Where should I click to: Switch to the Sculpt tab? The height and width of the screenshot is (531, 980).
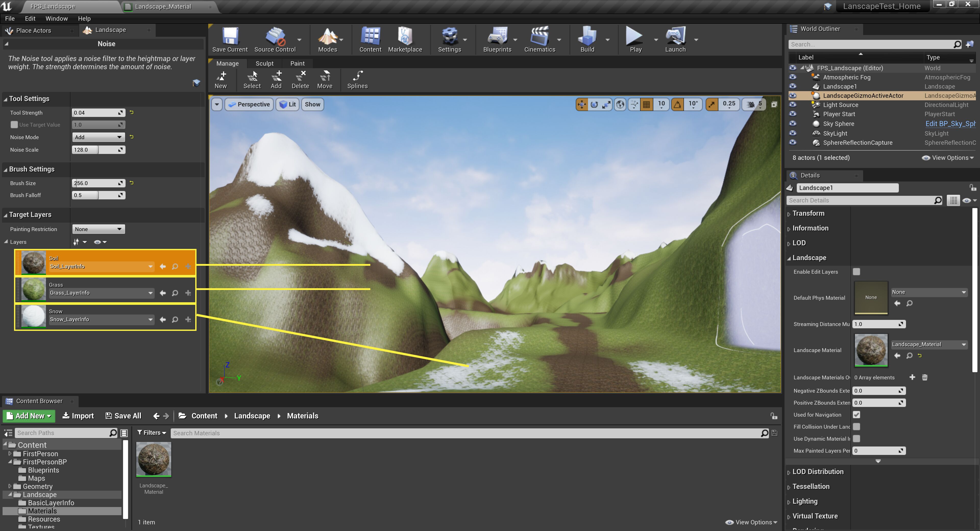(x=264, y=63)
